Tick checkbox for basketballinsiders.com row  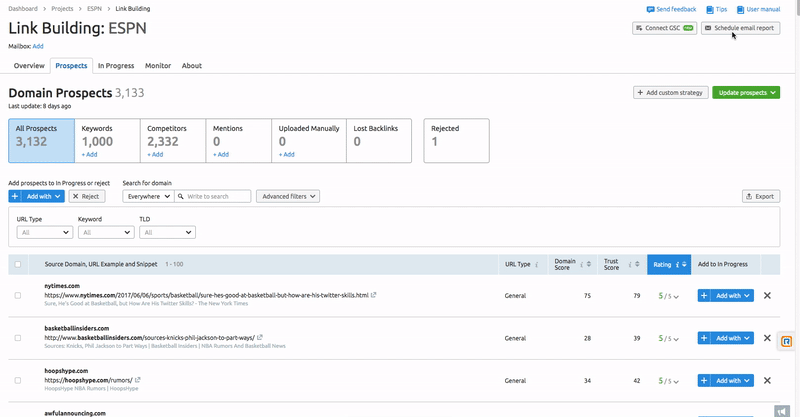pyautogui.click(x=18, y=338)
